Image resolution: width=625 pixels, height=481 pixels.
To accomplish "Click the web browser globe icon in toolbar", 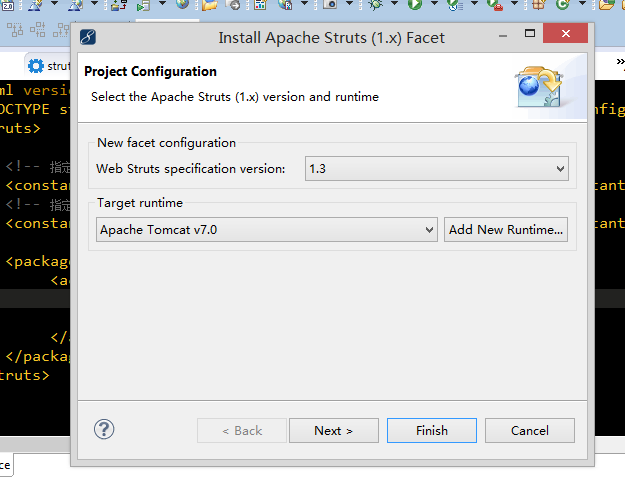I will click(182, 4).
